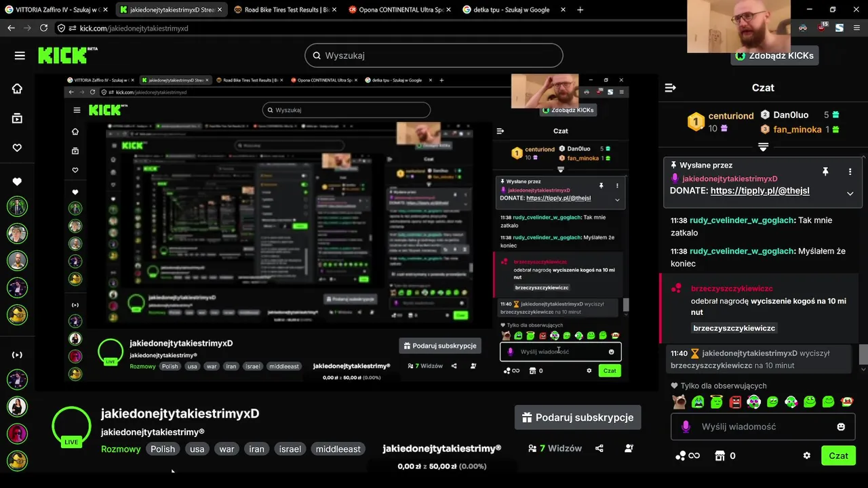The width and height of the screenshot is (868, 488).
Task: Select the israel tag
Action: [290, 449]
